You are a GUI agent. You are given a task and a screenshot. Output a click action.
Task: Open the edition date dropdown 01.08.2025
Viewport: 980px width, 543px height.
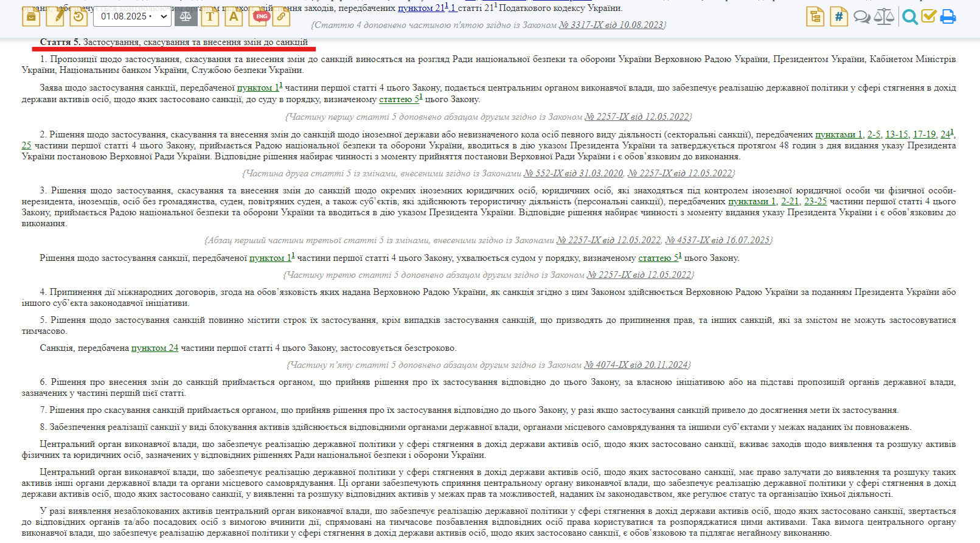(x=131, y=16)
